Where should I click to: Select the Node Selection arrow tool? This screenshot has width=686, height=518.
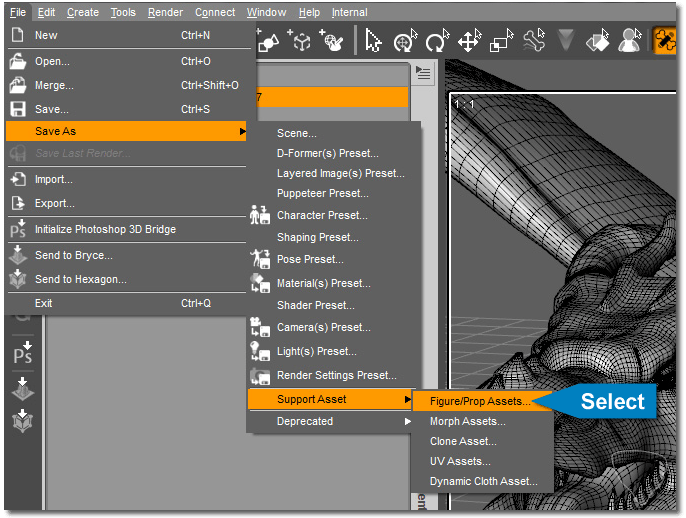[373, 41]
